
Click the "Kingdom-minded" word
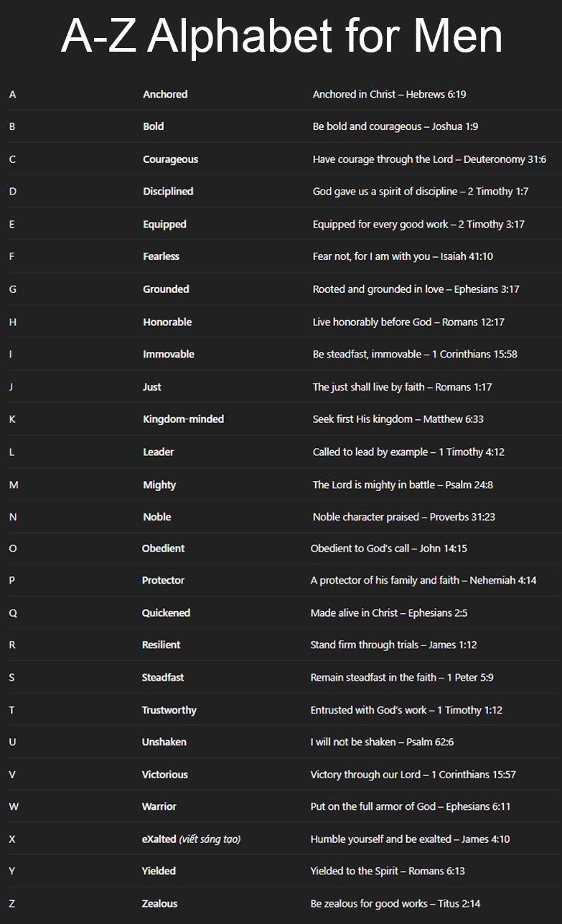click(x=183, y=419)
